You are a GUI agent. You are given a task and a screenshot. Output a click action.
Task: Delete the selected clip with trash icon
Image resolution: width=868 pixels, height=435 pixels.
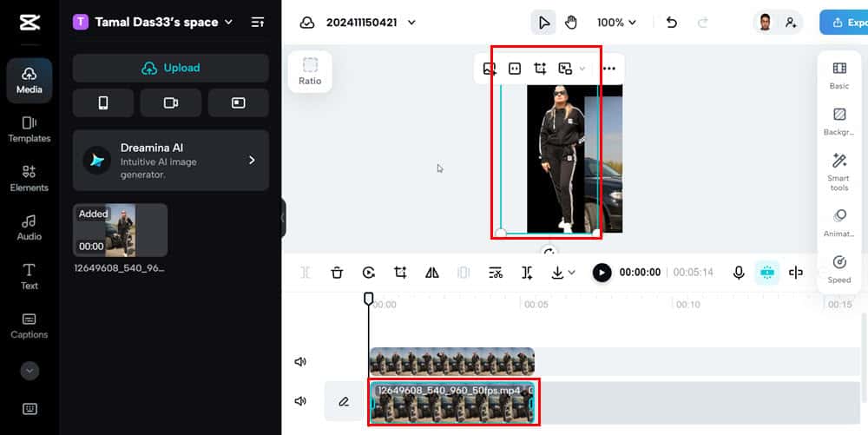pyautogui.click(x=337, y=273)
